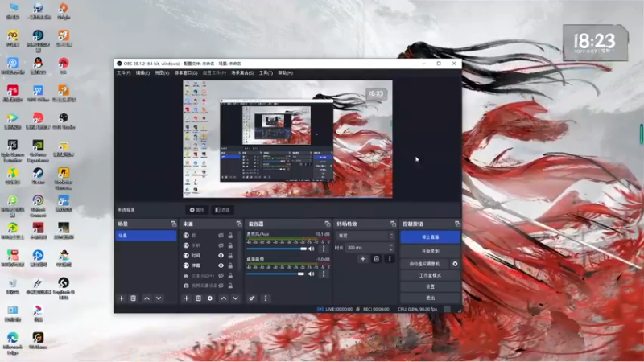Select QQ penguin desktop icon
This screenshot has height=362, width=644.
tap(38, 65)
